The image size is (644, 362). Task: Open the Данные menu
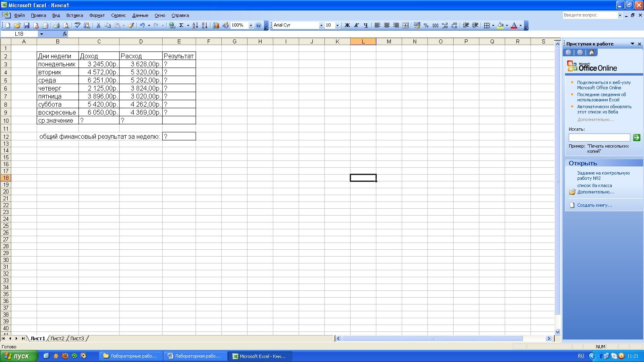[140, 15]
